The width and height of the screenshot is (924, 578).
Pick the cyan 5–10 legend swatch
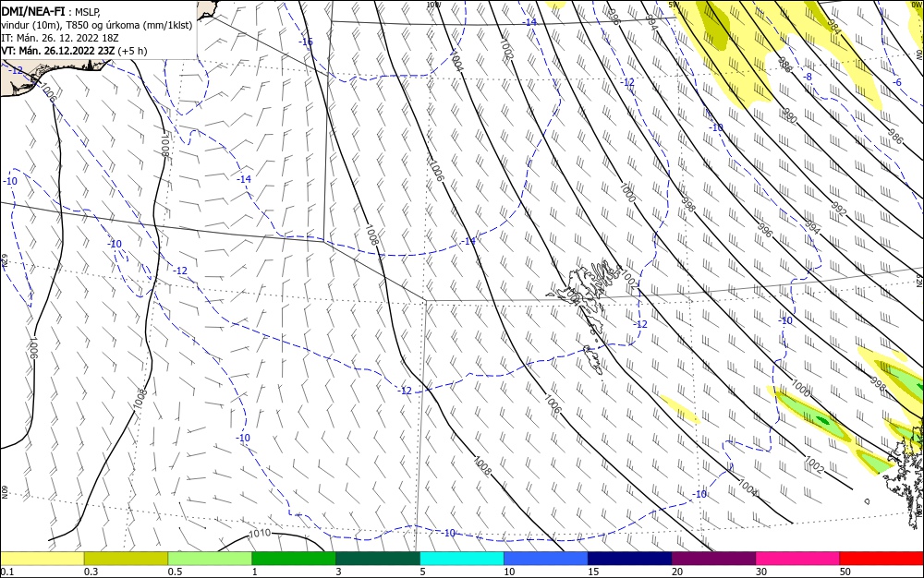coord(462,559)
